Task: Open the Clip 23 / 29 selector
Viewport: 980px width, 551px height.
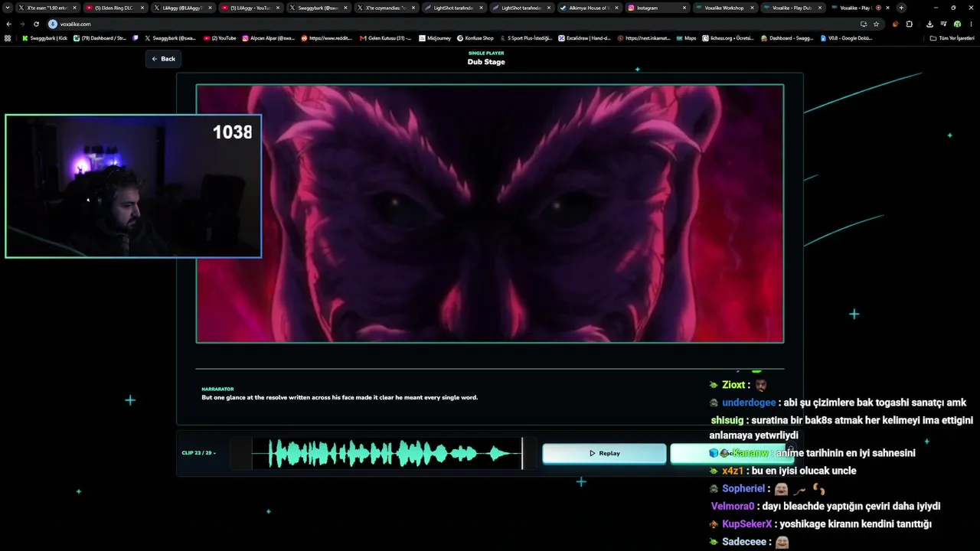Action: [x=199, y=453]
